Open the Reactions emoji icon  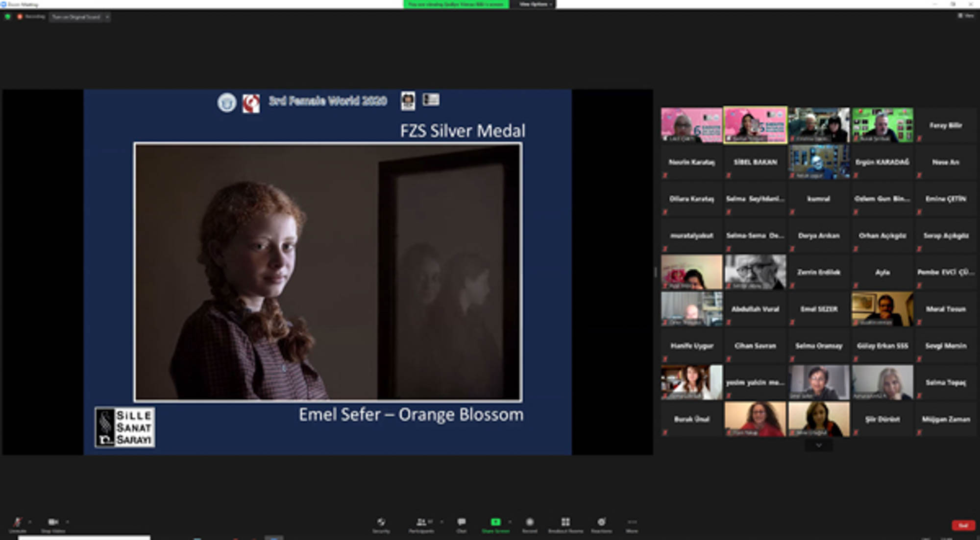(601, 522)
